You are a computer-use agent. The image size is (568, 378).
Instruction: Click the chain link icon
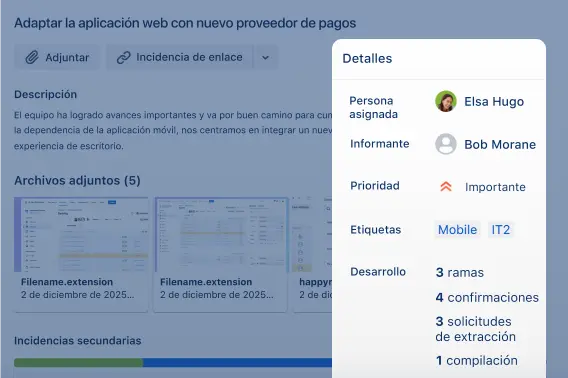click(x=124, y=57)
